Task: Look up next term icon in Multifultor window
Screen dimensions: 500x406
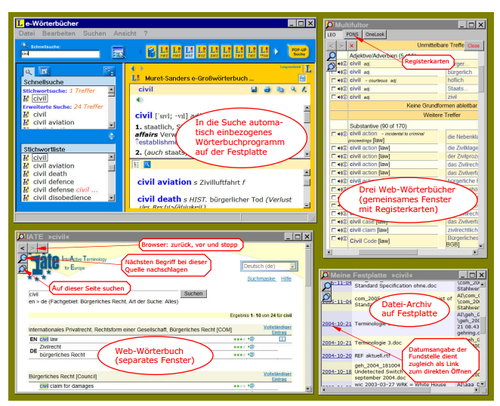Action: (x=331, y=56)
